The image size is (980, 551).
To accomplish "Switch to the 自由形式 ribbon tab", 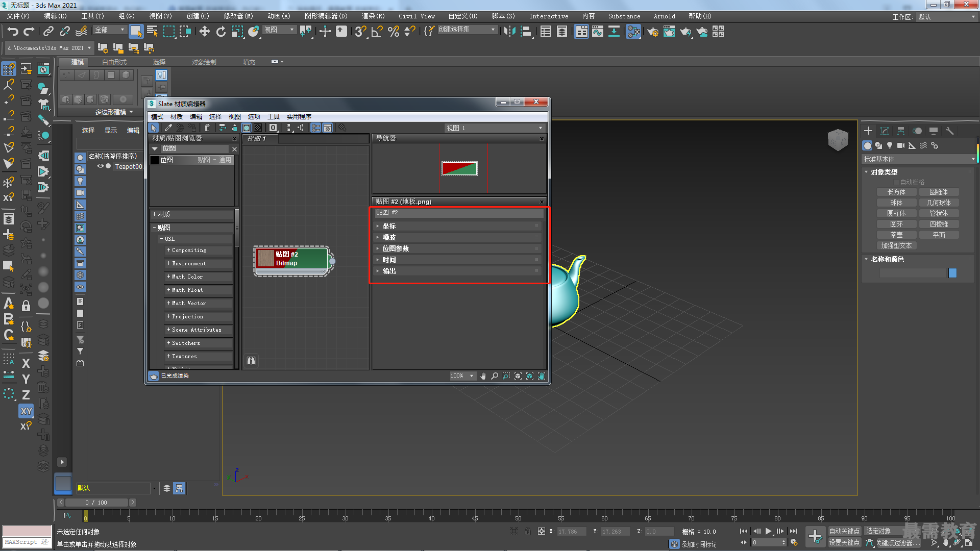I will tap(114, 62).
